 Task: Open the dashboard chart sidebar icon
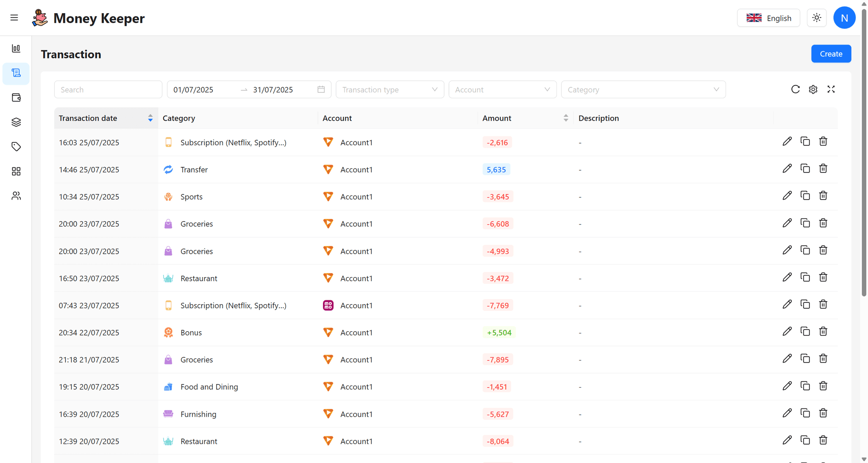(x=16, y=48)
